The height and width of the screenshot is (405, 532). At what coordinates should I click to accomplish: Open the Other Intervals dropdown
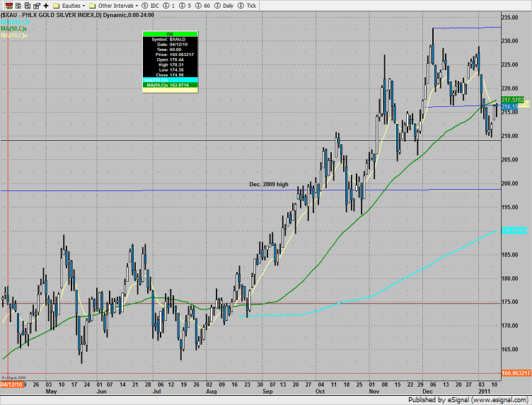118,6
